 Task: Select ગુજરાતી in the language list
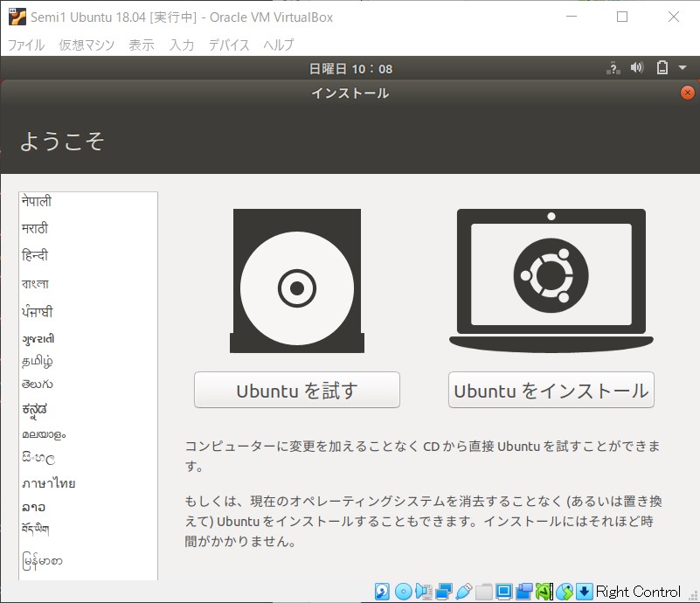click(88, 338)
